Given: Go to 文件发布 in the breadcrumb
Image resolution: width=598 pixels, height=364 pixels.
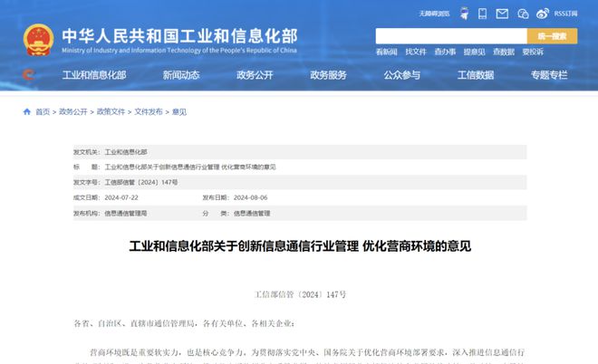Looking at the screenshot, I should (149, 112).
